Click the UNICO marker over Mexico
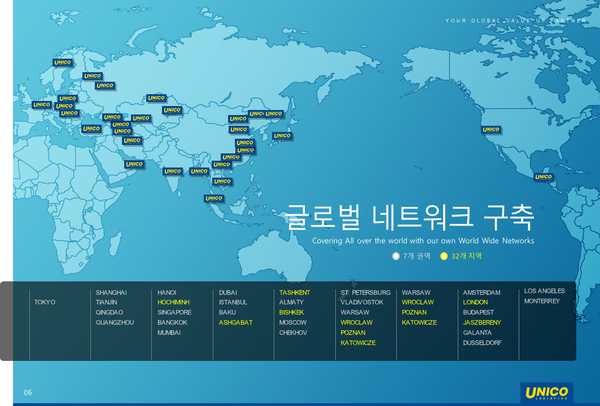Screen dimensions: 600x406 [x=544, y=176]
